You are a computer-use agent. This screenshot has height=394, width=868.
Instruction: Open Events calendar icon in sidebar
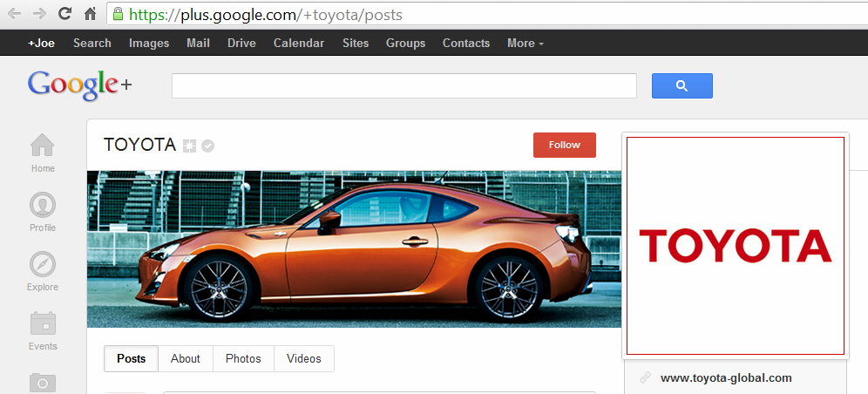pyautogui.click(x=43, y=330)
